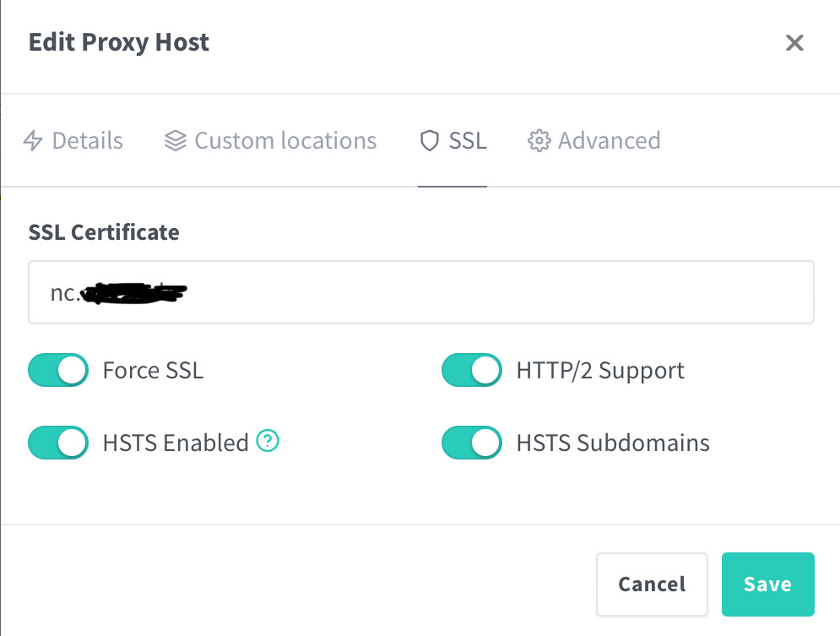Click the HTTP/2 Support label text
The height and width of the screenshot is (636, 840).
click(600, 371)
